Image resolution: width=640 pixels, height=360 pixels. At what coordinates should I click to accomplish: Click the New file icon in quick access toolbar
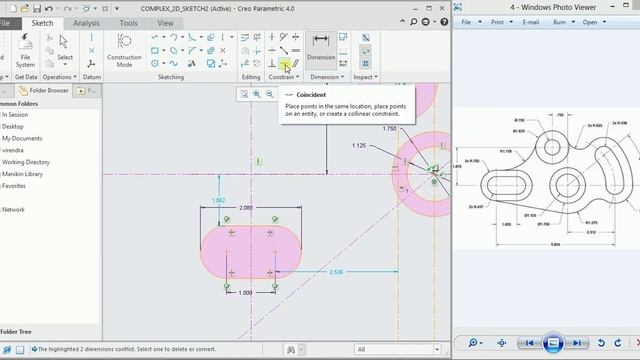[13, 8]
